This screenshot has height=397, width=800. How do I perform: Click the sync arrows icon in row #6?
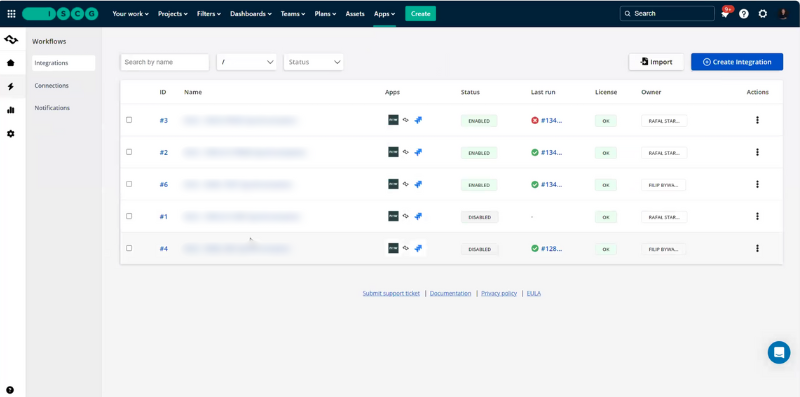tap(406, 184)
